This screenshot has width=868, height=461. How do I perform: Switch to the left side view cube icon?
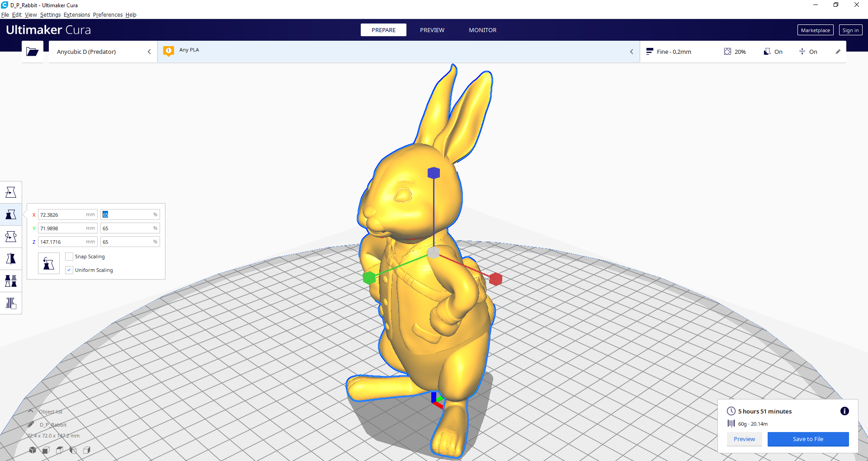click(x=73, y=450)
